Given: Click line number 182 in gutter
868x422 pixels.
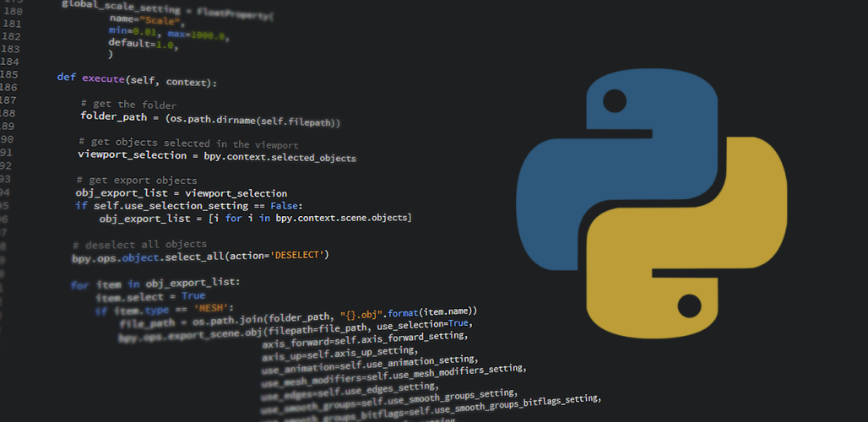Looking at the screenshot, I should [11, 36].
